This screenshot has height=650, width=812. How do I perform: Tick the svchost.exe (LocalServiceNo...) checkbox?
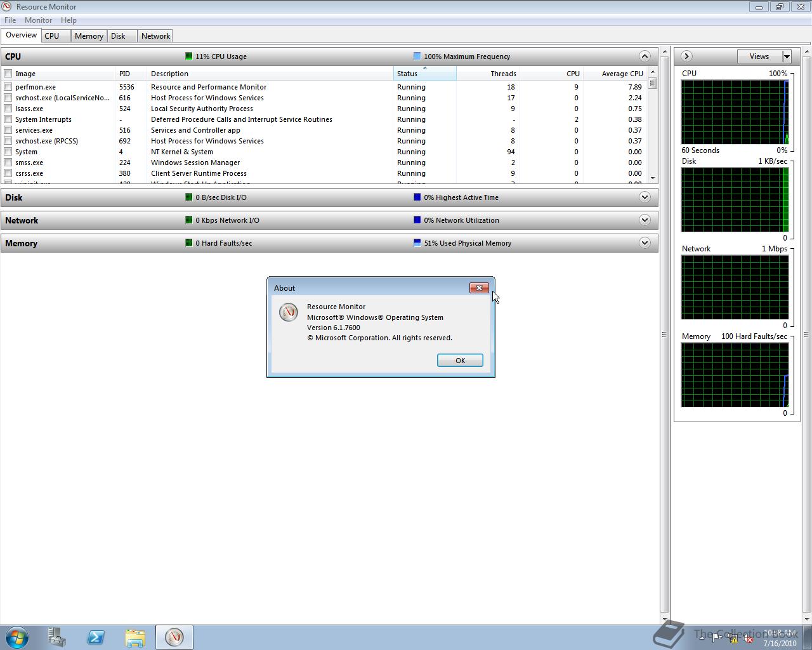click(x=8, y=98)
